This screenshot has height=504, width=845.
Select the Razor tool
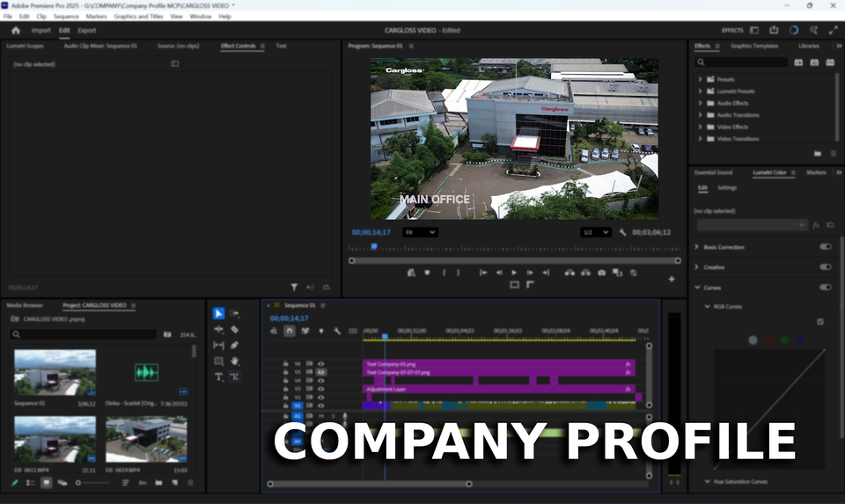click(x=235, y=329)
